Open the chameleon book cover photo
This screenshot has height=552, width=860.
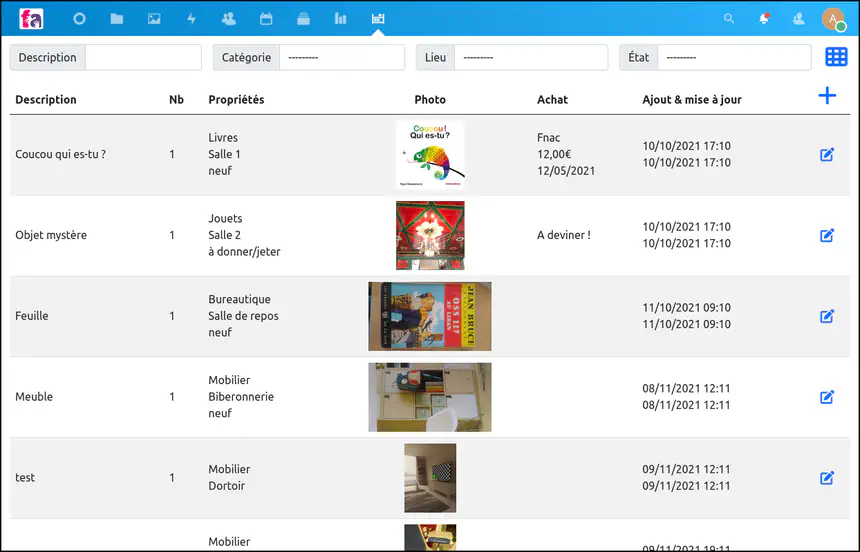click(430, 155)
